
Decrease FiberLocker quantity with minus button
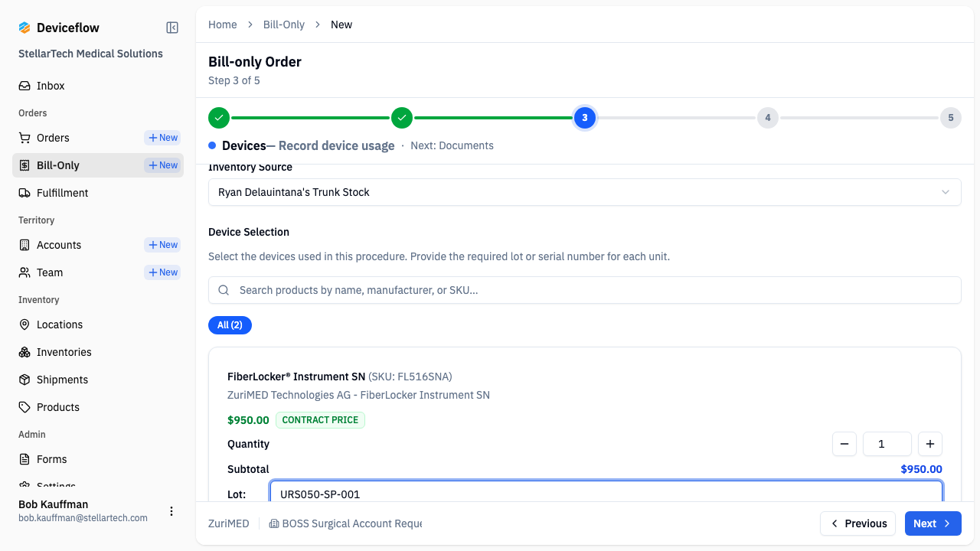pyautogui.click(x=844, y=444)
